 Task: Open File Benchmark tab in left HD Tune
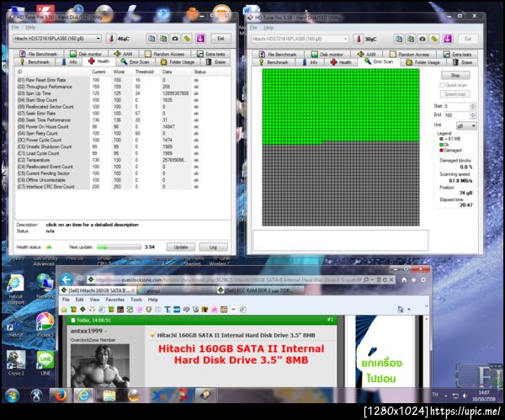coord(38,54)
